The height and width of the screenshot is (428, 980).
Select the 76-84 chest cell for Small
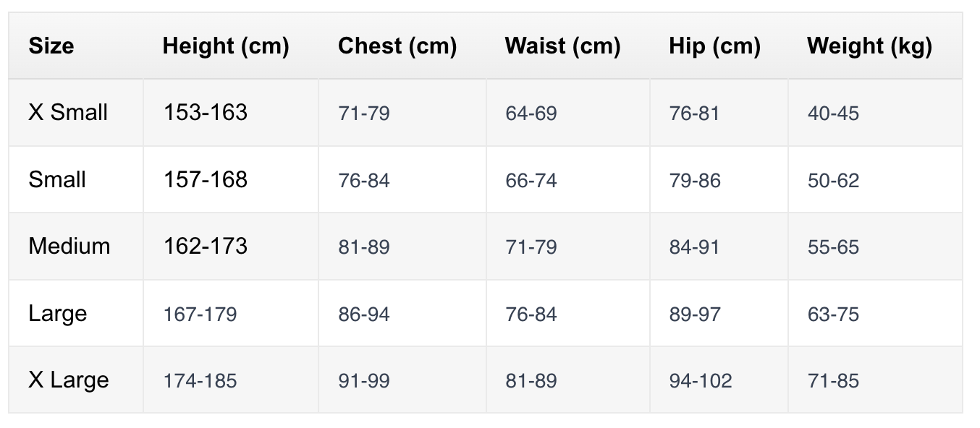(x=364, y=180)
